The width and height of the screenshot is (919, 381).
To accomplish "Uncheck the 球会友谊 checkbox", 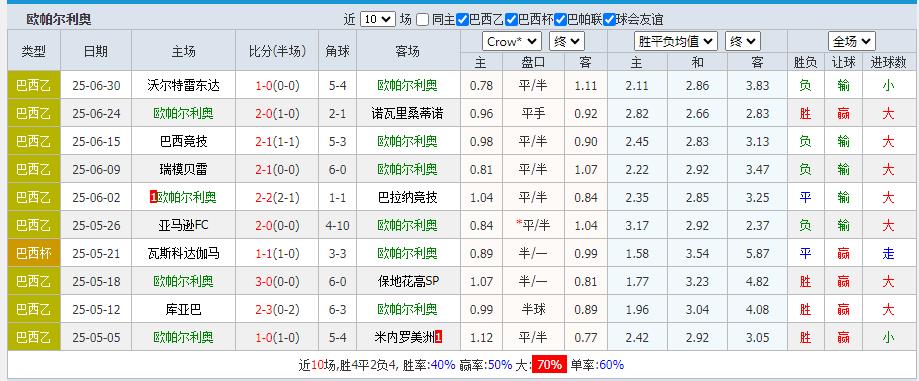I will coord(610,19).
